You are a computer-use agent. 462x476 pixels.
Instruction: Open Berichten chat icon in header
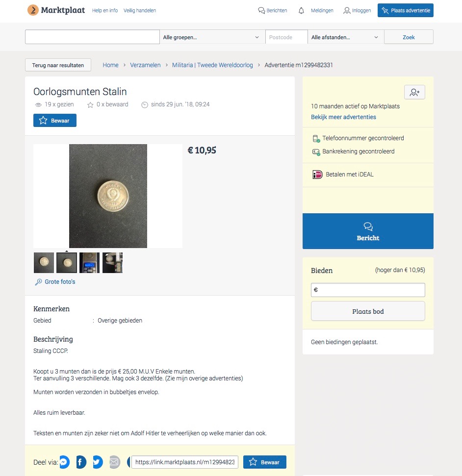click(261, 11)
